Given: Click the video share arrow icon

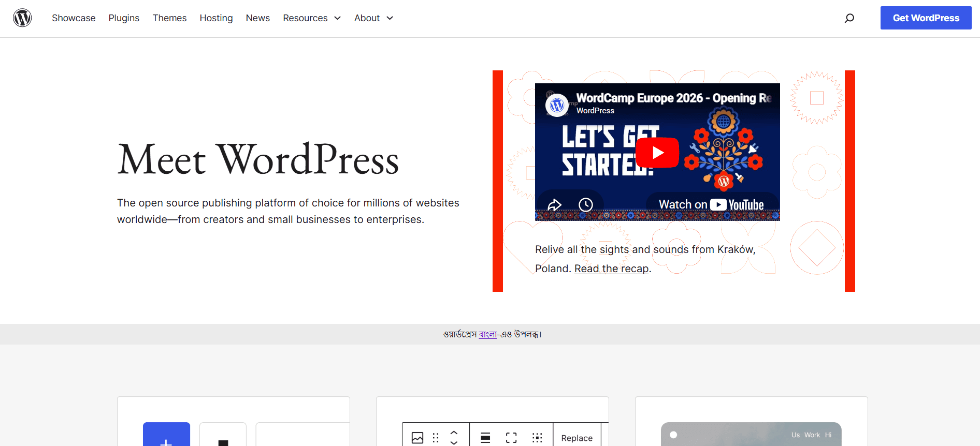Looking at the screenshot, I should click(x=555, y=205).
